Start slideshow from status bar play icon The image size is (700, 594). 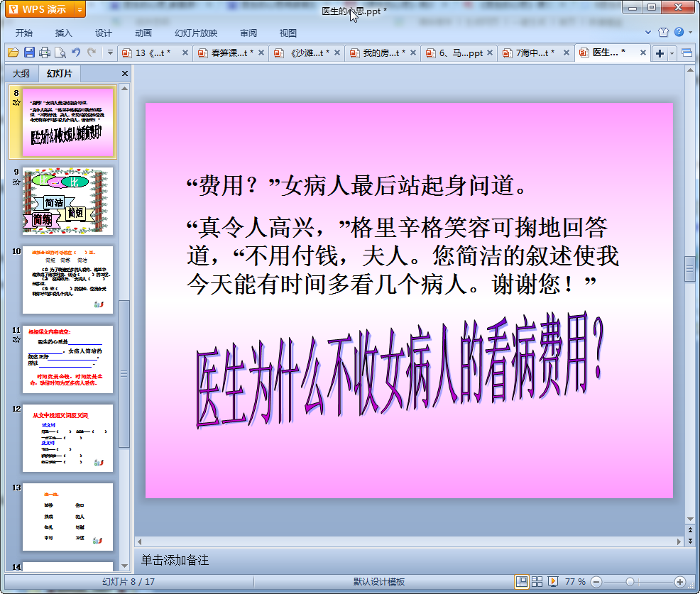(552, 581)
